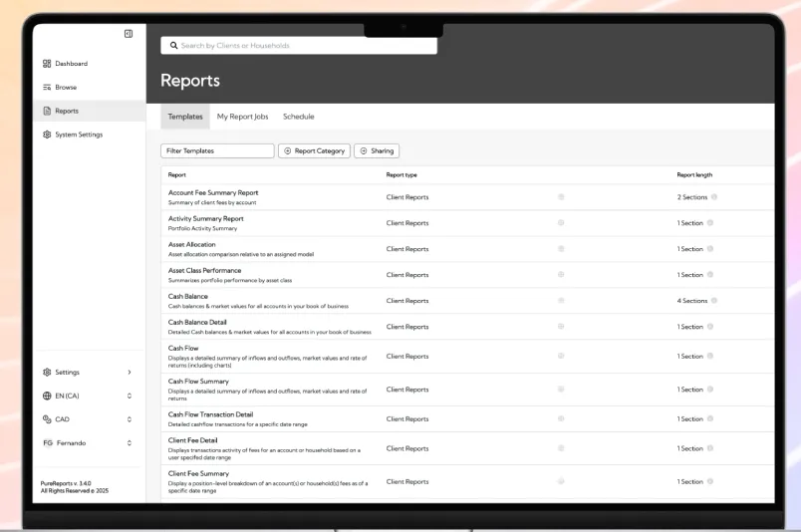Switch to the Templates tab

point(185,117)
